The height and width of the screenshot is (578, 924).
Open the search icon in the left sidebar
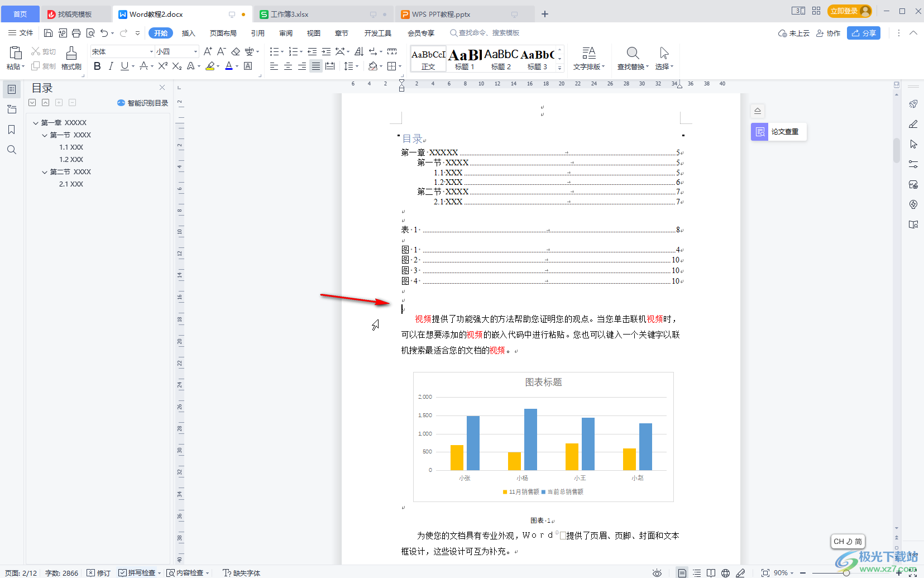(x=12, y=150)
